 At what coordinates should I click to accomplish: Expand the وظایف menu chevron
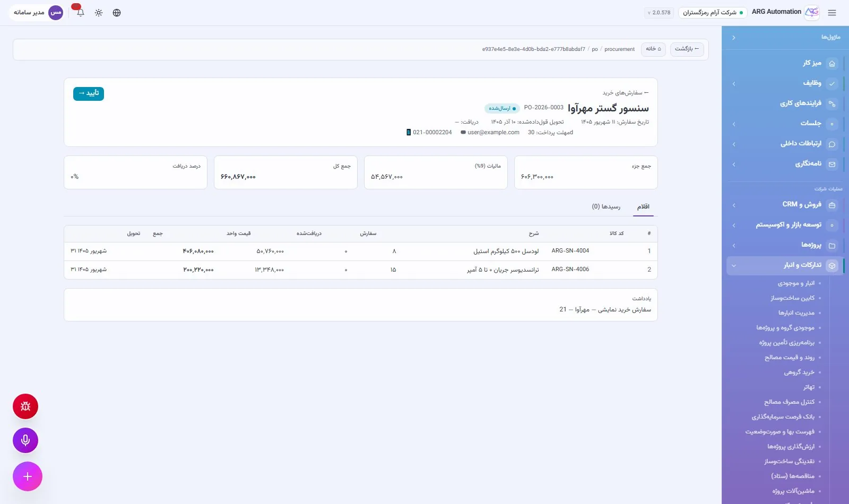(x=734, y=83)
